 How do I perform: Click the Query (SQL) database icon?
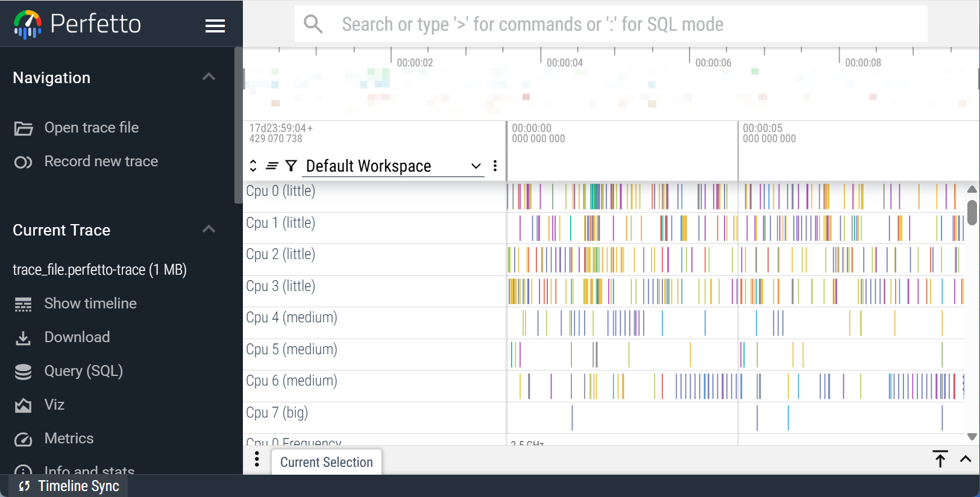point(24,372)
